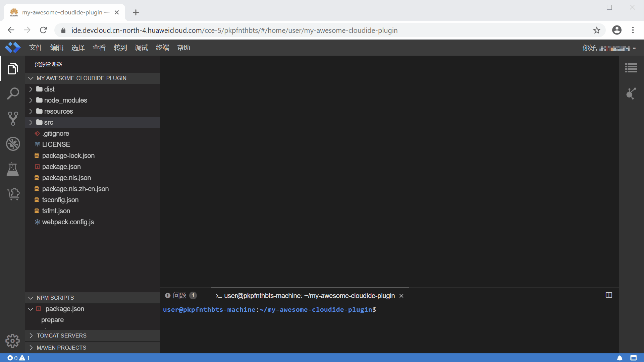Switch to the 问题 tab

coord(180,296)
